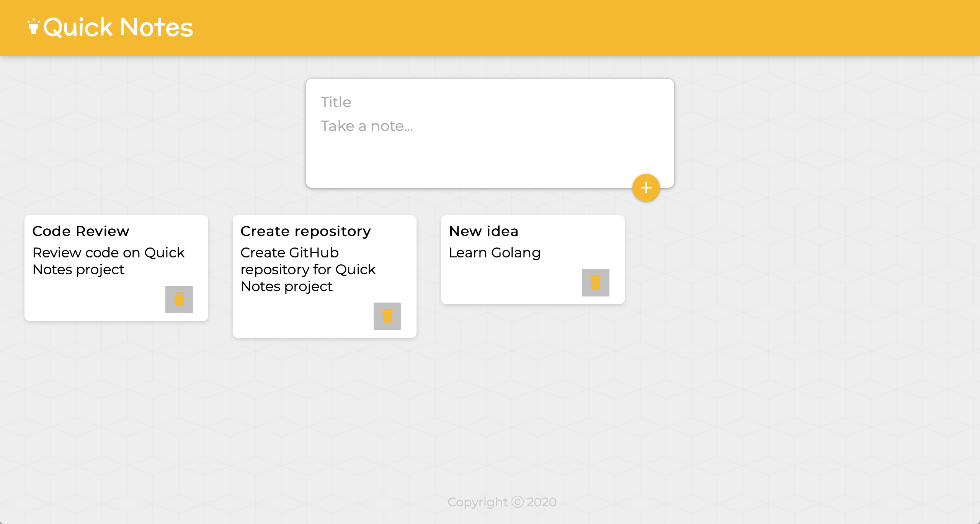Click the Copyright 2020 footer text

[502, 501]
